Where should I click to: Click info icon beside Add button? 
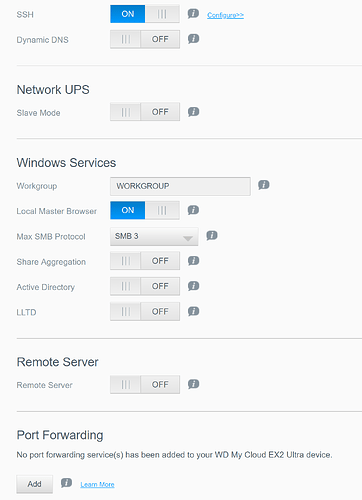[66, 483]
